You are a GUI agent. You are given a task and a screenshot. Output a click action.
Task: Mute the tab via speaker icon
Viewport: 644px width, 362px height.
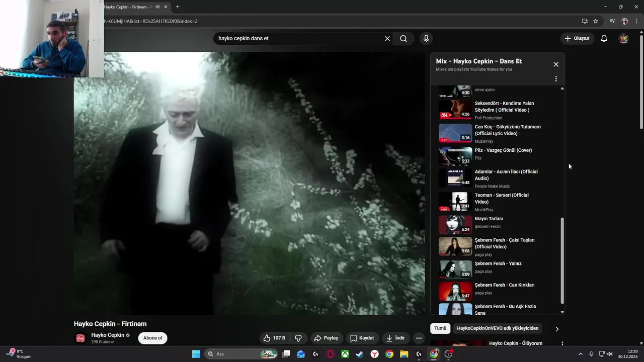157,7
